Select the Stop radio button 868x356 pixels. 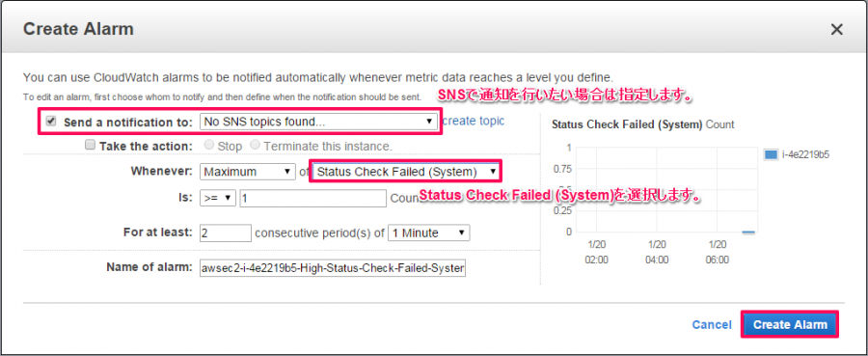coord(208,145)
